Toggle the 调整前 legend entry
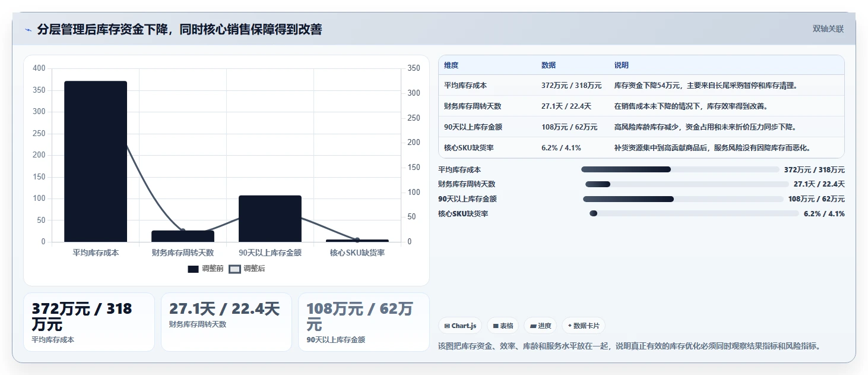This screenshot has width=868, height=375. click(x=205, y=269)
